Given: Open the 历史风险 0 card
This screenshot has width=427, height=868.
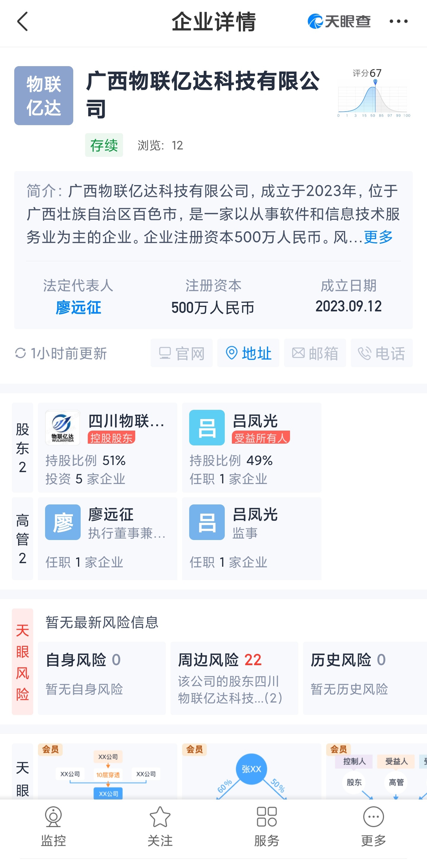Looking at the screenshot, I should (365, 678).
